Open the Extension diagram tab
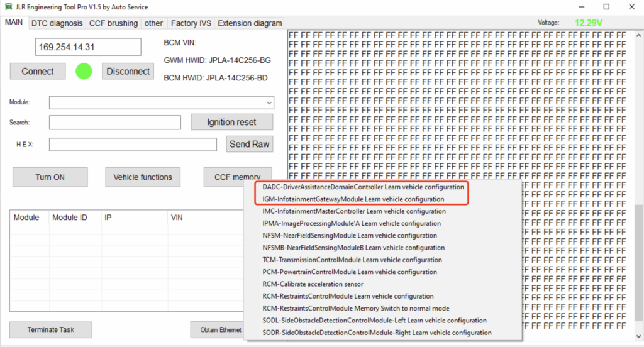The image size is (644, 347). (x=250, y=23)
